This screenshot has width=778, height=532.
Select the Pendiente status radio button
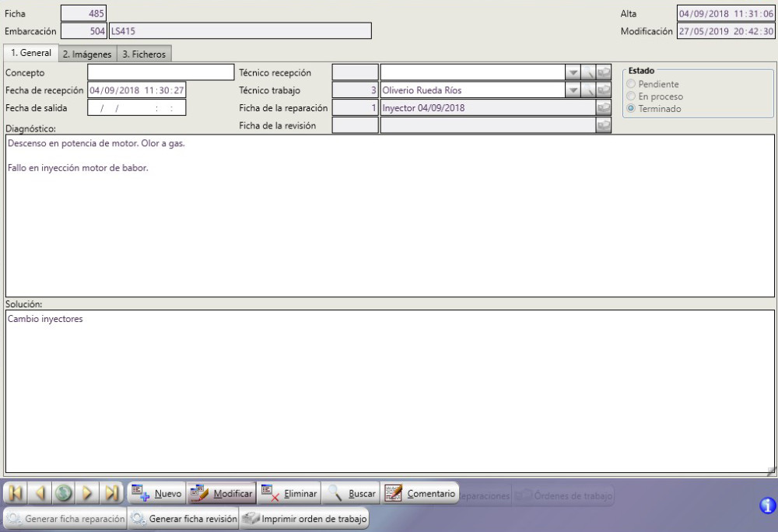pos(631,84)
